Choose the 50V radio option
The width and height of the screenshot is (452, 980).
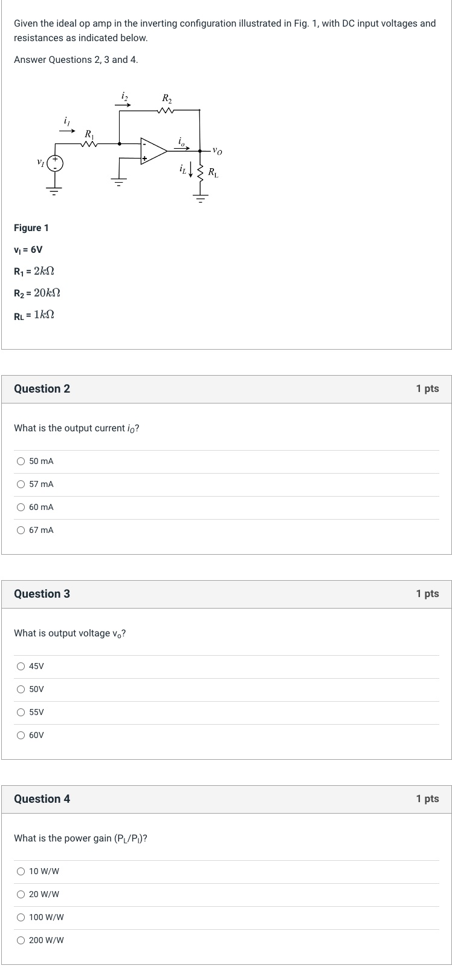tap(21, 690)
